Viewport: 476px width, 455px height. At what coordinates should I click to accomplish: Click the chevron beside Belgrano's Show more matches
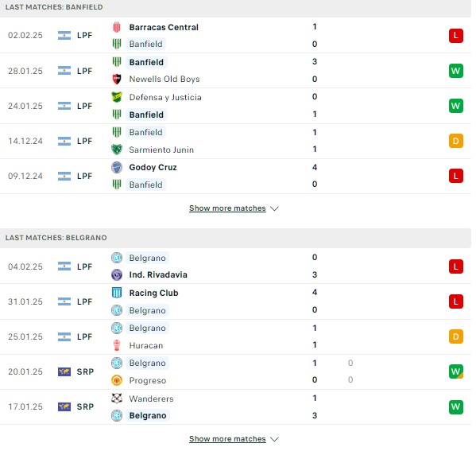[x=274, y=439]
